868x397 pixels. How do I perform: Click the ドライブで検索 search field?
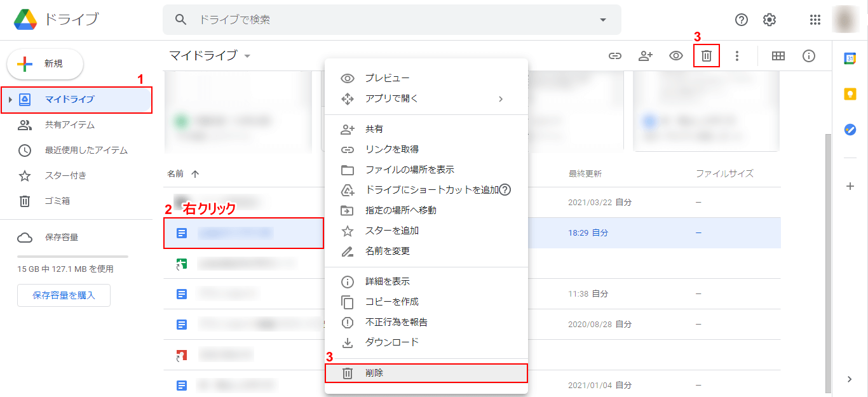coord(381,20)
